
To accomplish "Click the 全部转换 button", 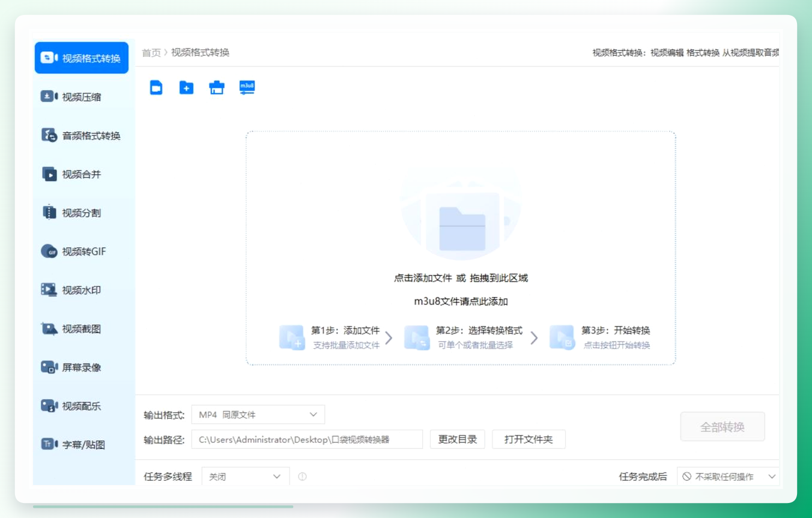I will (x=723, y=427).
